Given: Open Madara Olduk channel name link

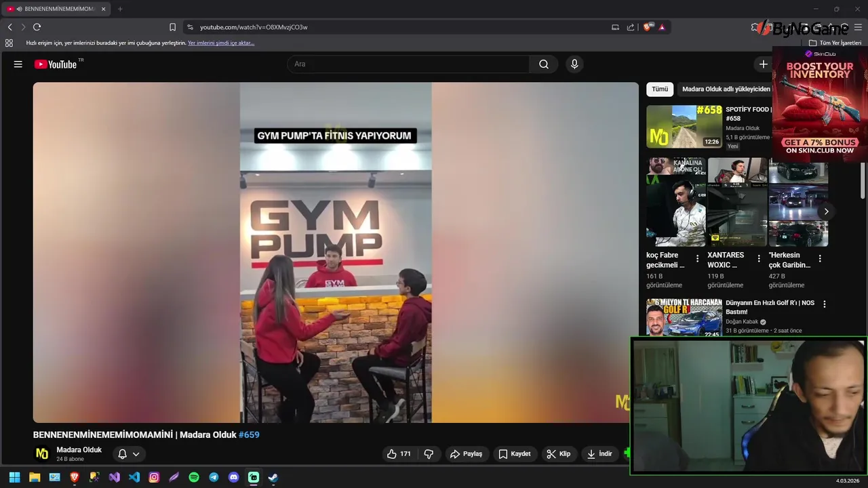Looking at the screenshot, I should (x=79, y=450).
